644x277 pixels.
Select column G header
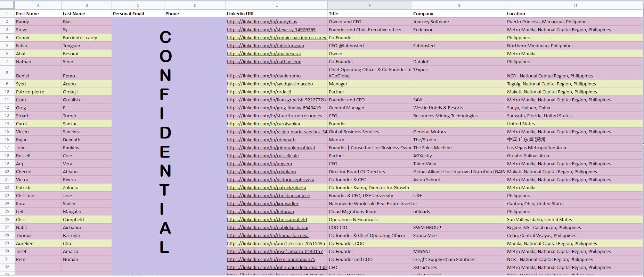(x=459, y=5)
